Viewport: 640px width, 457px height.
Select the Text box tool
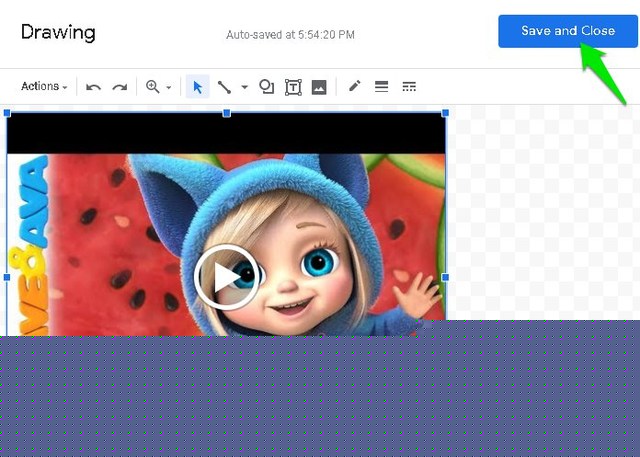(293, 87)
